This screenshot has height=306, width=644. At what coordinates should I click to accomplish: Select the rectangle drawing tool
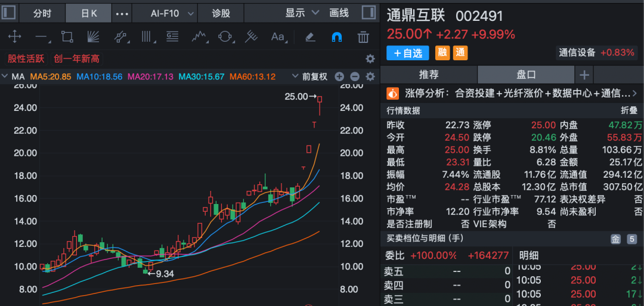coord(67,37)
